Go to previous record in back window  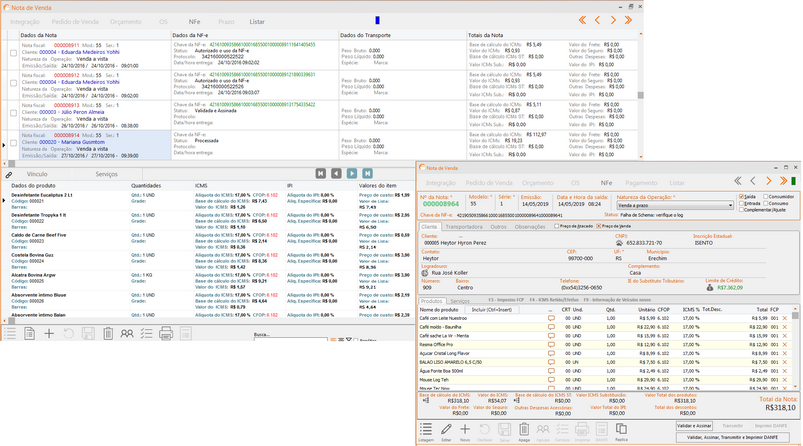click(597, 20)
